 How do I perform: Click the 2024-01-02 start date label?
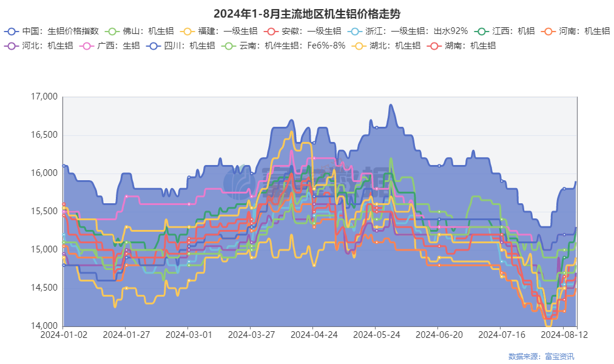click(x=63, y=334)
